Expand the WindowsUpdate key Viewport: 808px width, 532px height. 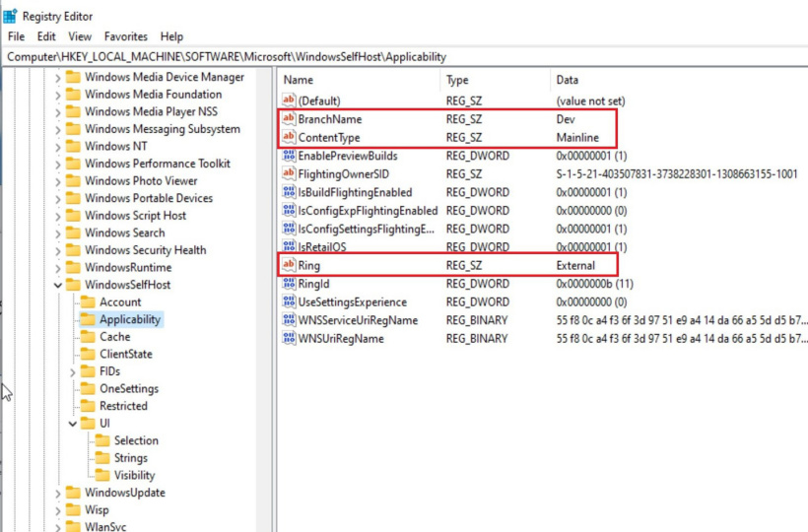click(x=58, y=493)
